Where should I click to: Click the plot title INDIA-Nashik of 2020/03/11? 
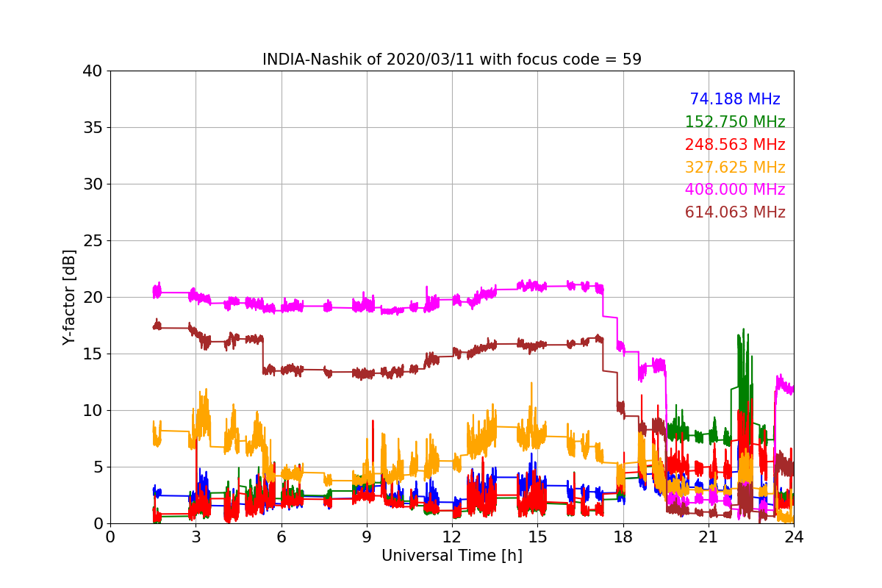pyautogui.click(x=451, y=60)
